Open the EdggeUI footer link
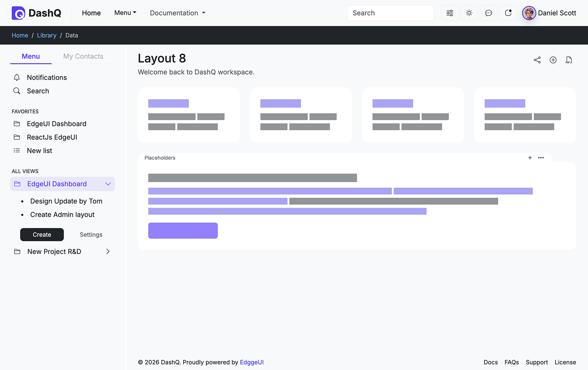This screenshot has width=588, height=370. 252,362
